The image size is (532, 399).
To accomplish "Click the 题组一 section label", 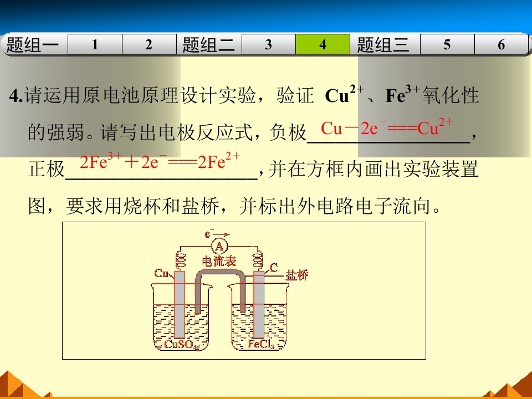I will click(33, 44).
